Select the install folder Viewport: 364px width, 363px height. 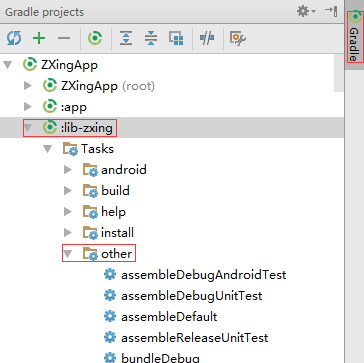point(108,233)
